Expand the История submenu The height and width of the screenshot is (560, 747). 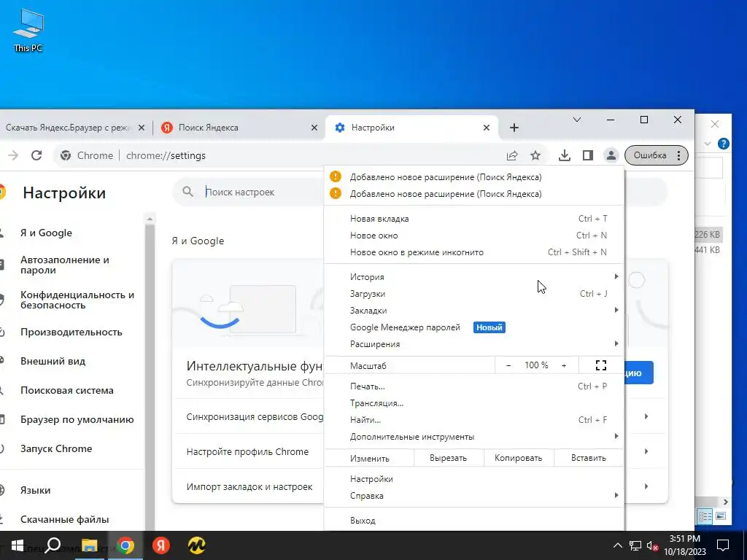(474, 276)
